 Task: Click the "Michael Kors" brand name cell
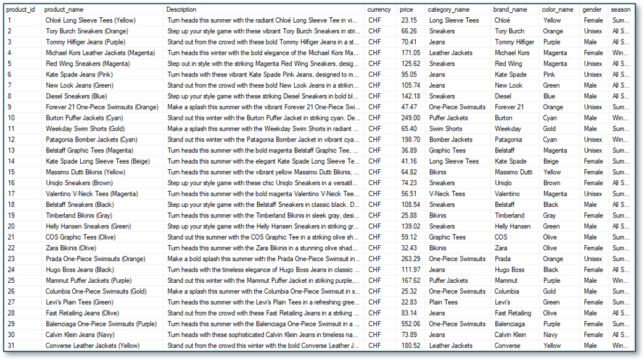tap(512, 52)
